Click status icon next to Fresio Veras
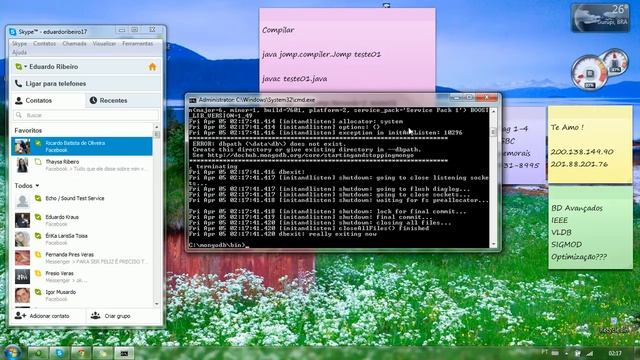The height and width of the screenshot is (360, 640). pyautogui.click(x=38, y=273)
